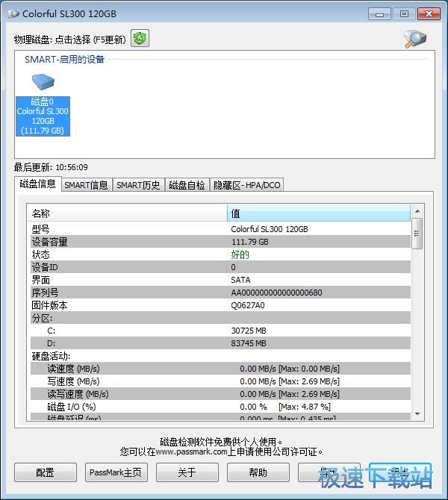Click the 名称 column header

coord(127,213)
